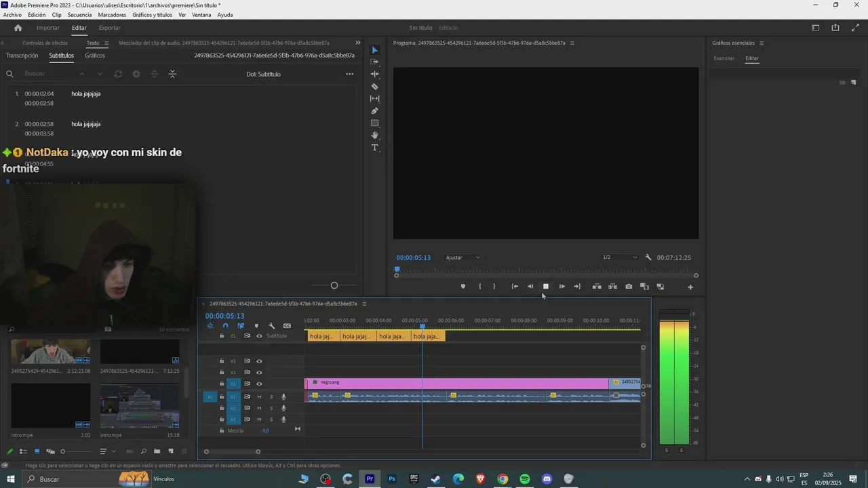Select the Ripple Edit tool
868x488 pixels.
coord(375,74)
